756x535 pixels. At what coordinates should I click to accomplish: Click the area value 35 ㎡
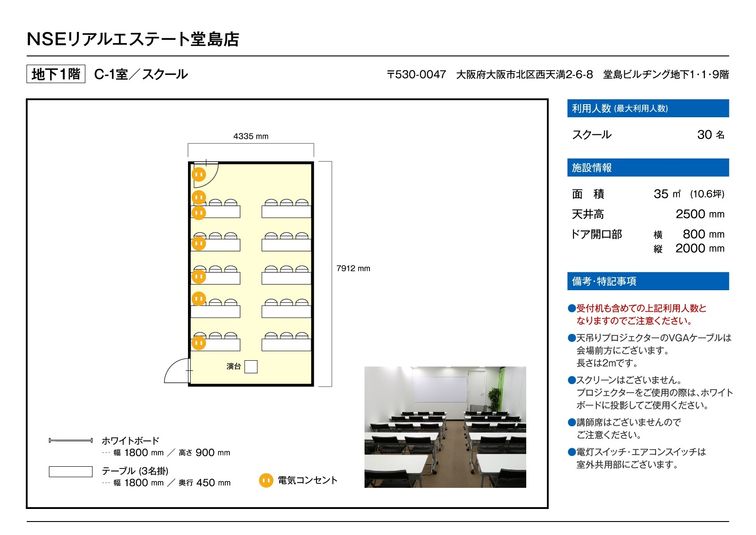[667, 194]
